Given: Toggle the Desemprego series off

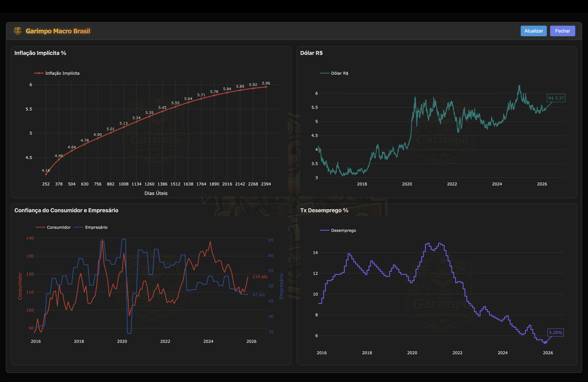Looking at the screenshot, I should [x=344, y=230].
